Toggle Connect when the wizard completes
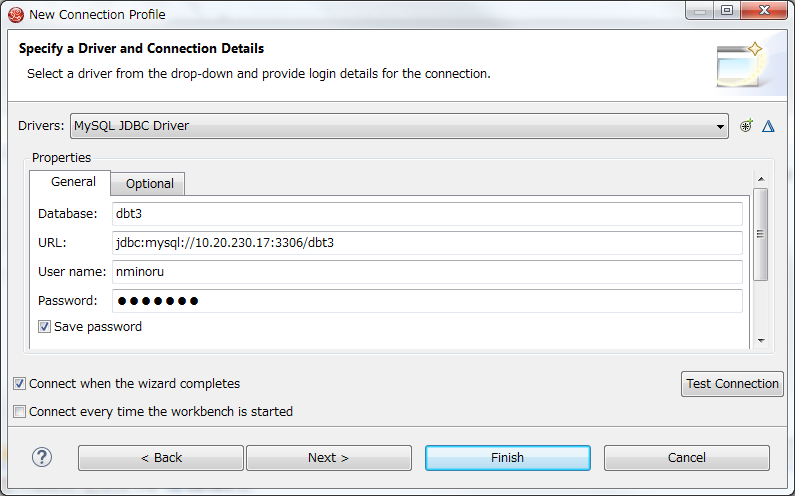This screenshot has height=496, width=795. click(x=19, y=383)
